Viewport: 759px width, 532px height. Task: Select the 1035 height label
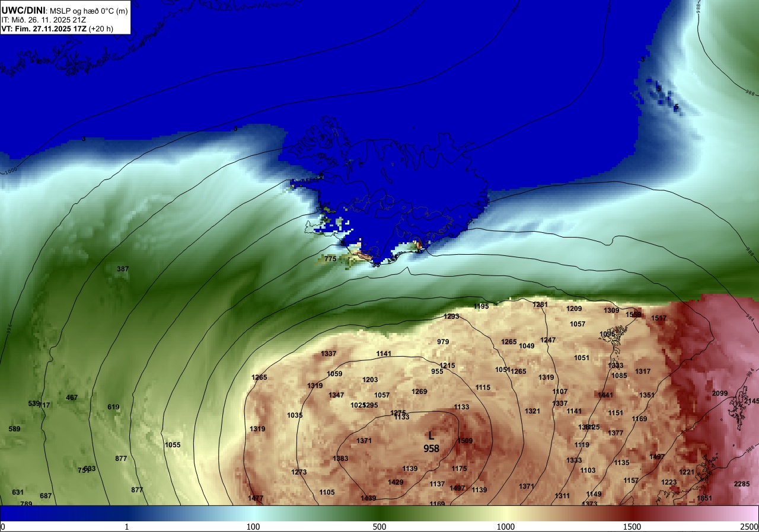(295, 415)
